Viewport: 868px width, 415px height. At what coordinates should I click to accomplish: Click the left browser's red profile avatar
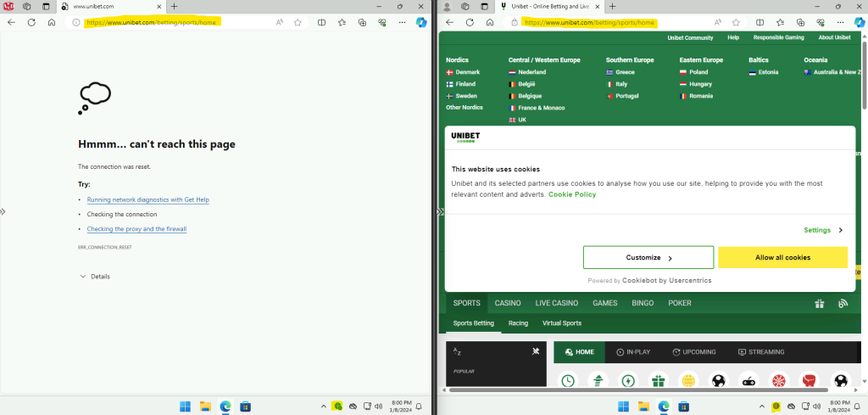8,7
